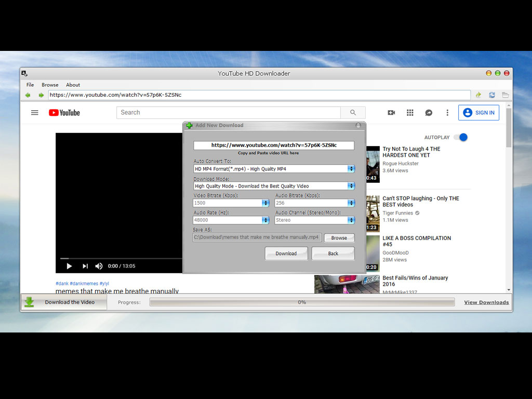Click title 'Try Not To Laugh 4 THE HARDEST ONE YET'
The height and width of the screenshot is (399, 532).
[x=411, y=152]
